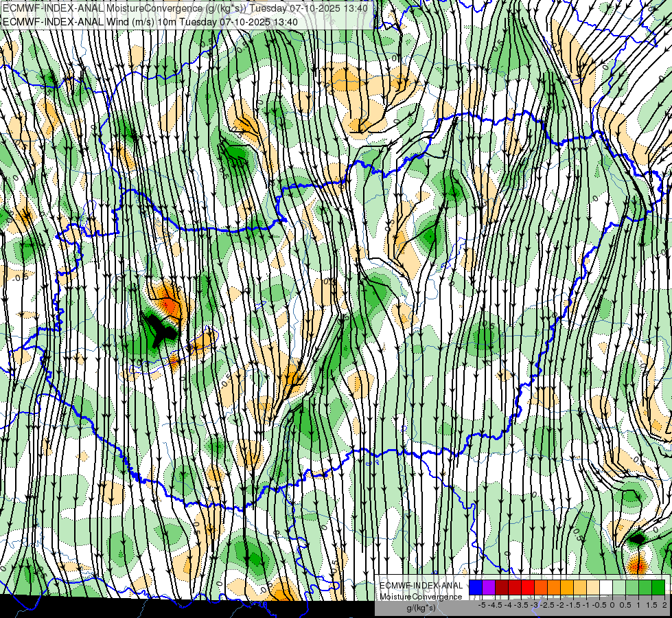Screen dimensions: 672x618
Task: Click the palest green swatch between 0 and 0.5
Action: (619, 588)
